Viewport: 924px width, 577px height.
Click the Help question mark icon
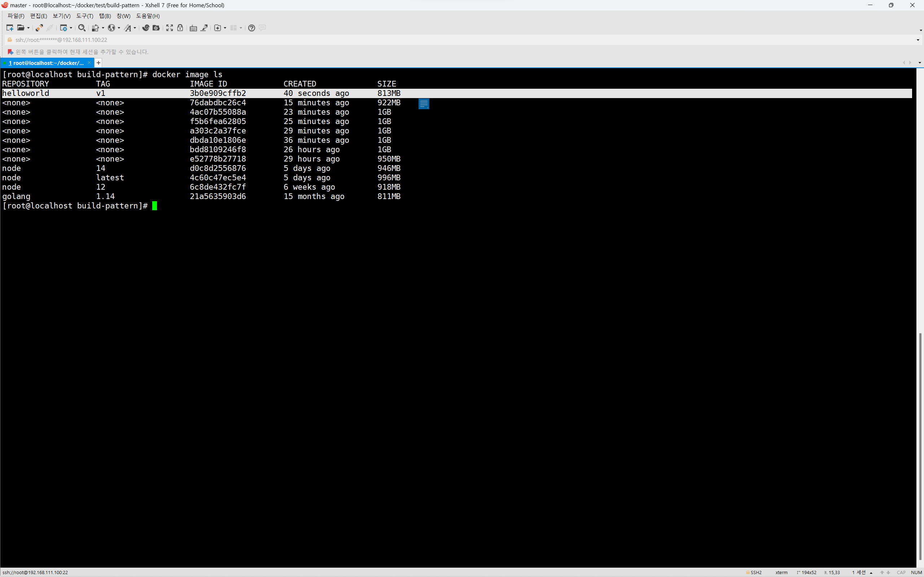251,28
